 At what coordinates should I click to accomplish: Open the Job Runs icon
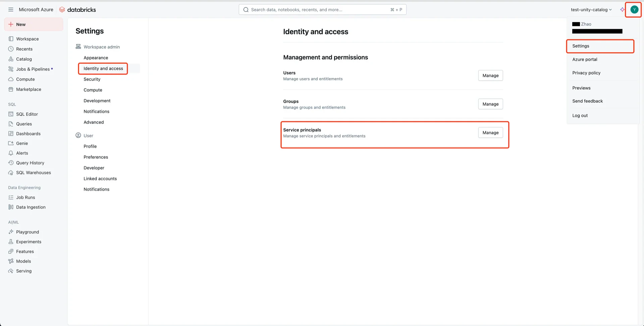11,197
